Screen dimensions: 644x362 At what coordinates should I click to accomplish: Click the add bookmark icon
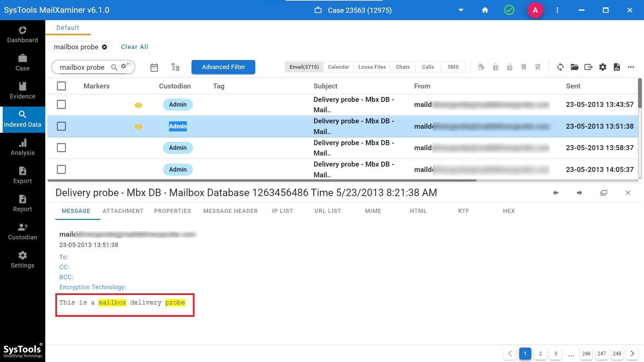[x=524, y=67]
